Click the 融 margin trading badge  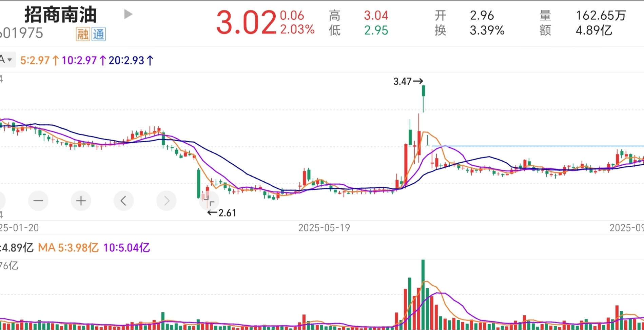pyautogui.click(x=83, y=34)
